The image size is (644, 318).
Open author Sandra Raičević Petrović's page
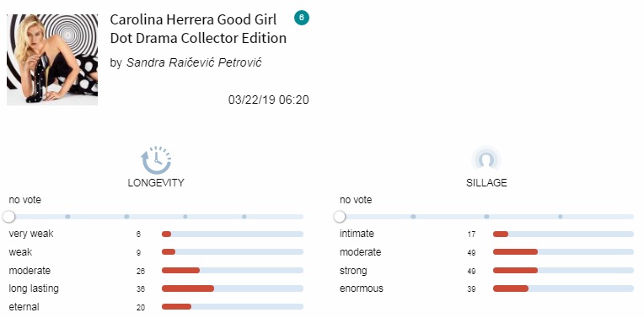click(x=194, y=62)
